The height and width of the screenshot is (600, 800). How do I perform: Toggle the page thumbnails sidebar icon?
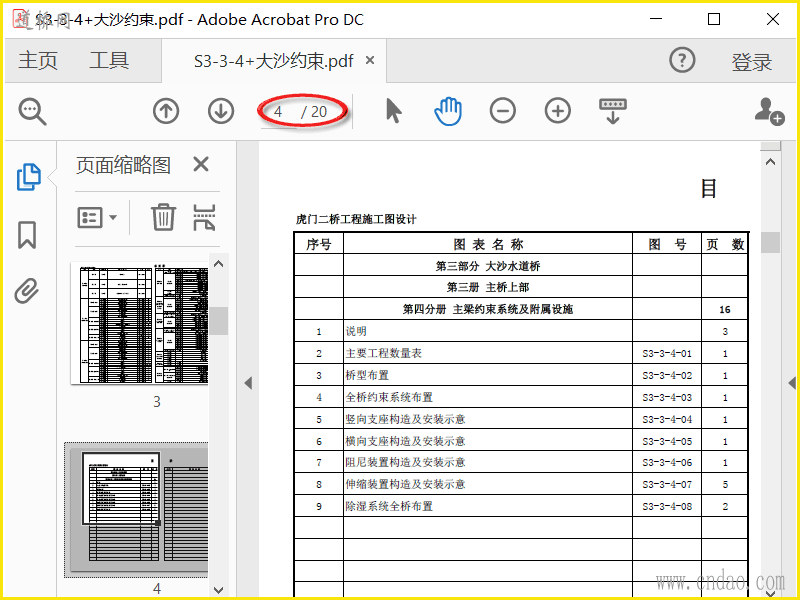(x=29, y=177)
